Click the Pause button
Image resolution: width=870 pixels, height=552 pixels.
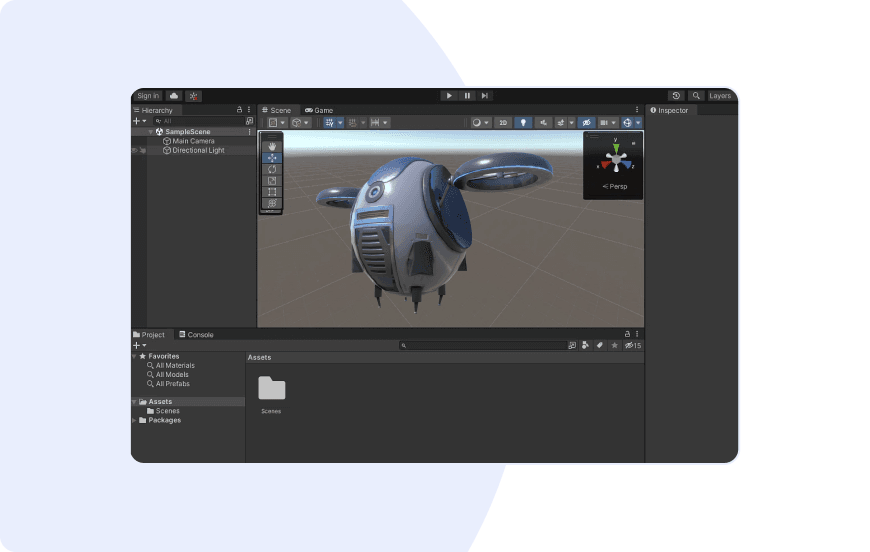tap(467, 96)
